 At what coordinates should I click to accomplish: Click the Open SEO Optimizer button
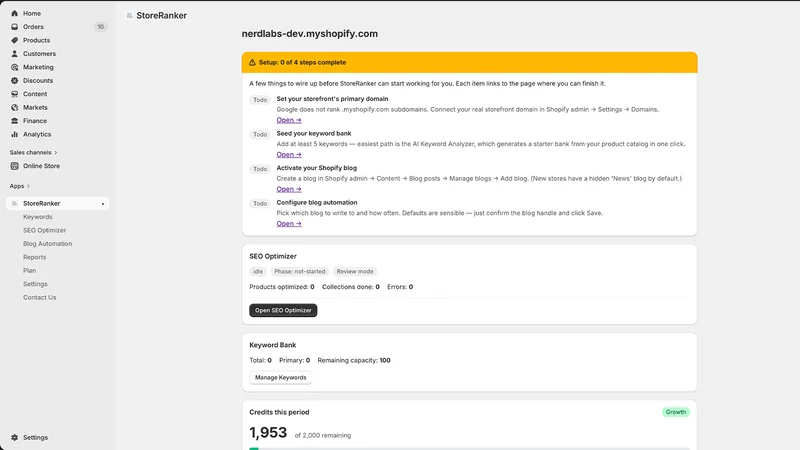283,310
